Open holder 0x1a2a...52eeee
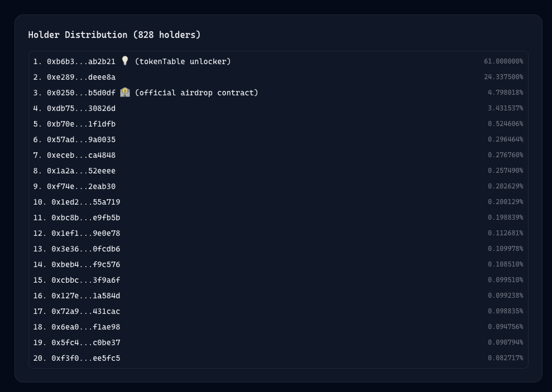Screen dimensions: 552x392 pos(81,171)
